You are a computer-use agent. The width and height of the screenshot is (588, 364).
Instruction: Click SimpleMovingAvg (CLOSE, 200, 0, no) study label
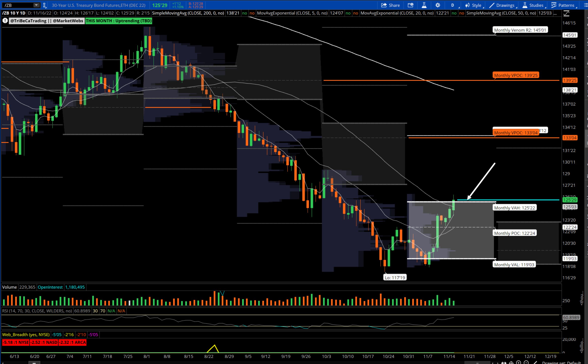point(188,13)
